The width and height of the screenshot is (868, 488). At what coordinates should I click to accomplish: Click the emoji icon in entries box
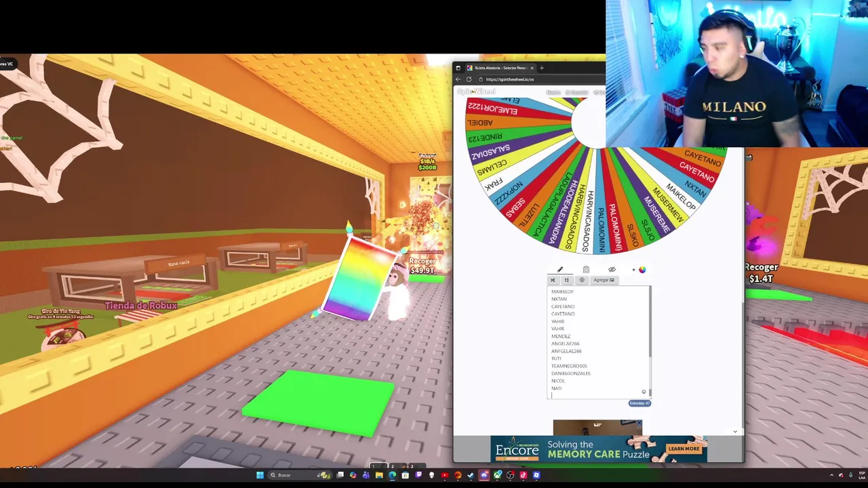point(644,392)
